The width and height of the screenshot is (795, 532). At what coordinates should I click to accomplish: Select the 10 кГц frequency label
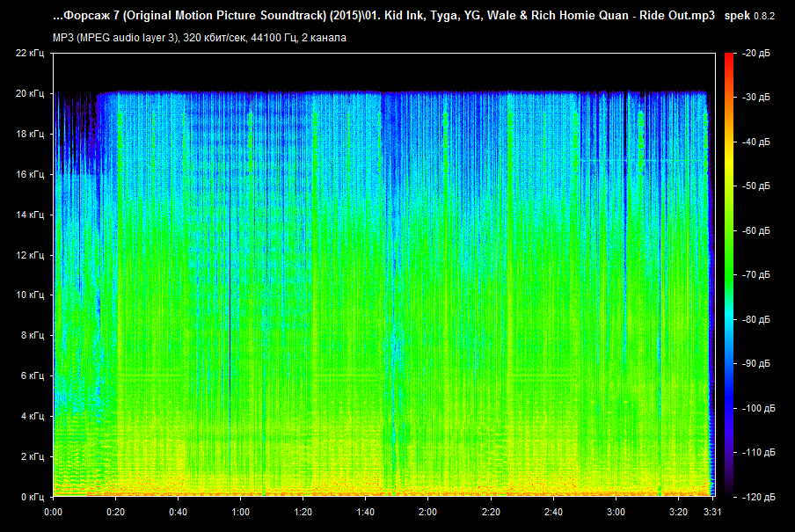click(30, 295)
